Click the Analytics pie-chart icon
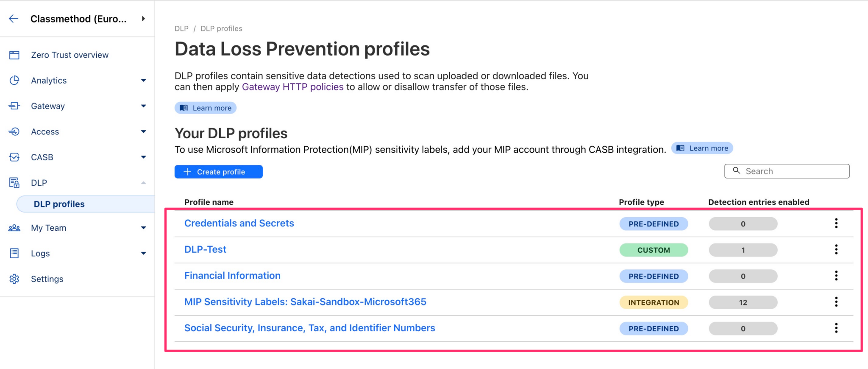 (14, 80)
